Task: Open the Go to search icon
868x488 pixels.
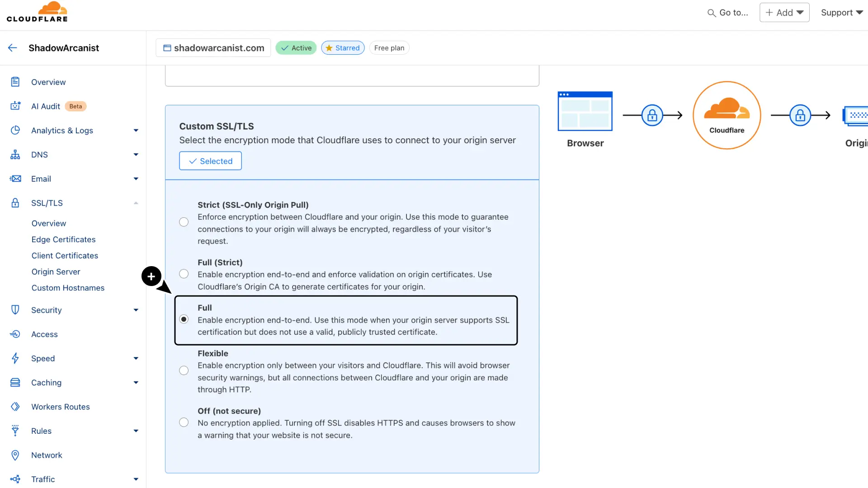Action: (711, 13)
